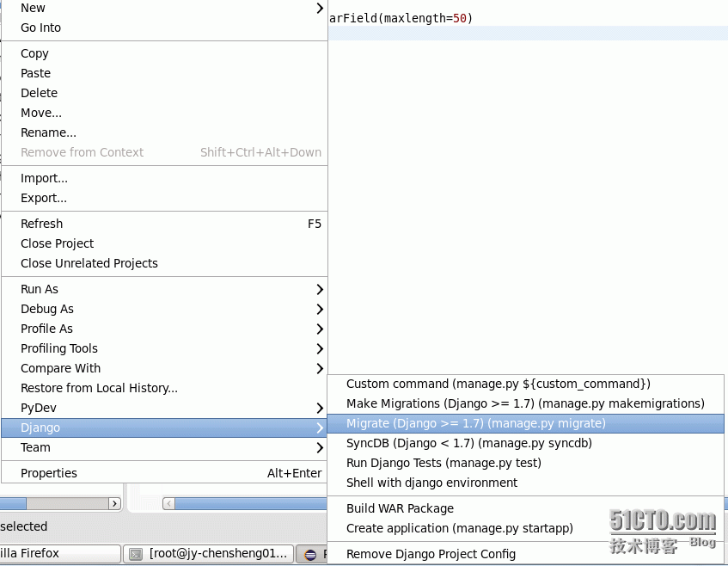The width and height of the screenshot is (728, 566).
Task: Click the Rename... menu entry
Action: [164, 133]
